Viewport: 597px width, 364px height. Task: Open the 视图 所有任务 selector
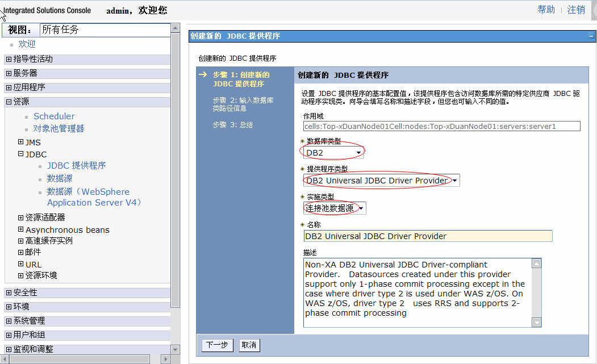105,30
